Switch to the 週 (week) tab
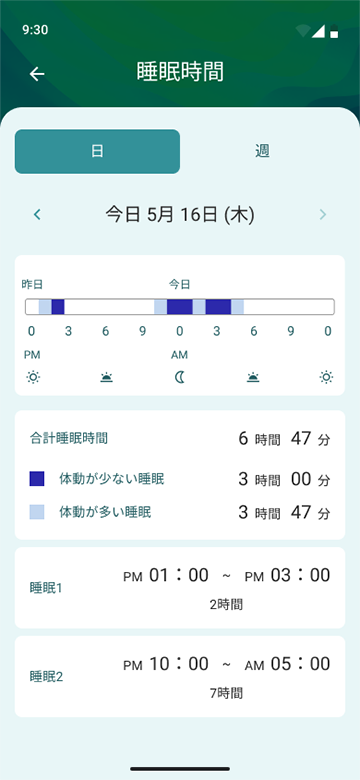360x780 pixels. point(263,152)
